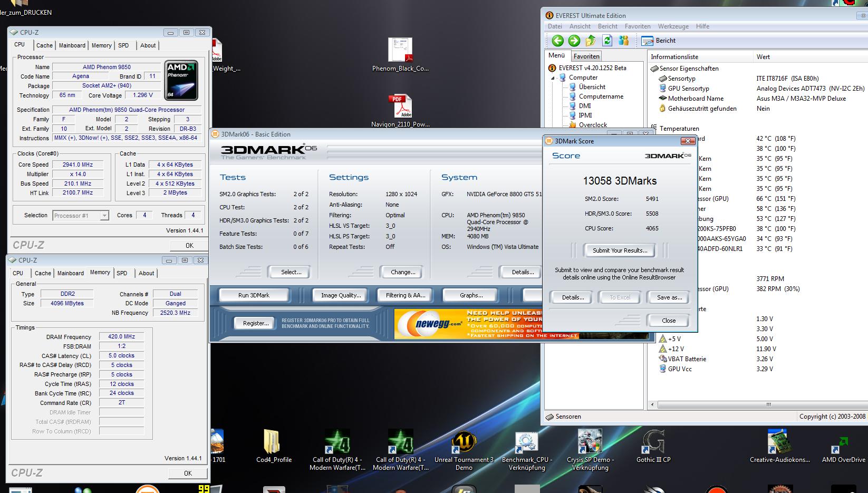Screen dimensions: 868x493
Task: Click the Close button in 3DMark Score dialog
Action: pos(669,321)
